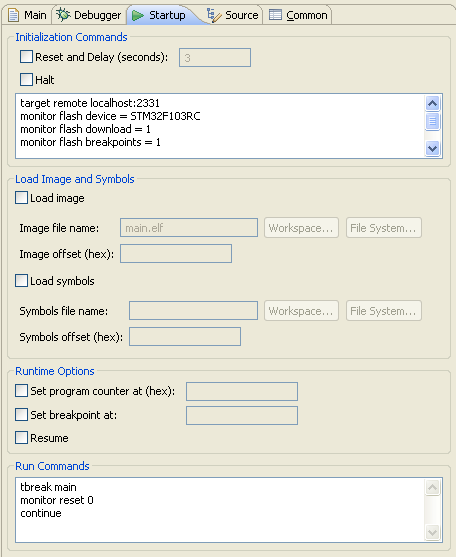Screen dimensions: 456x557
Task: Click File System button for symbols file
Action: pos(384,311)
